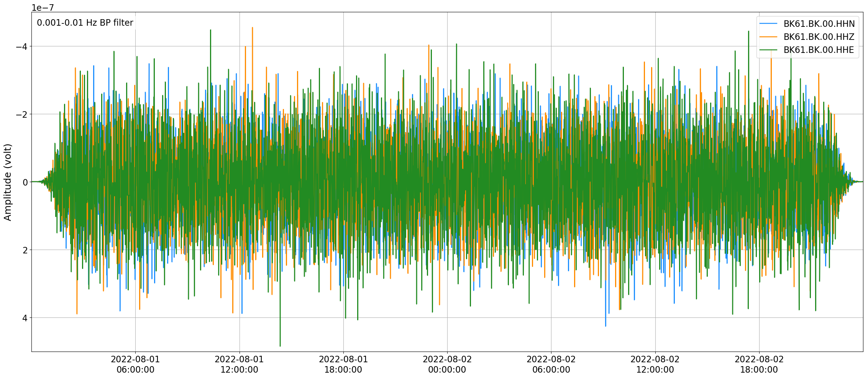The width and height of the screenshot is (868, 378).
Task: Click the 2022-08-02 06:00:00 tick label
Action: tap(551, 365)
